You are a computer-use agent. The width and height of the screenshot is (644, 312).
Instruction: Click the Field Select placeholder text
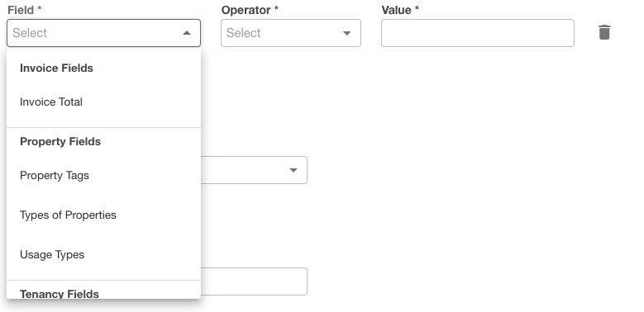30,33
